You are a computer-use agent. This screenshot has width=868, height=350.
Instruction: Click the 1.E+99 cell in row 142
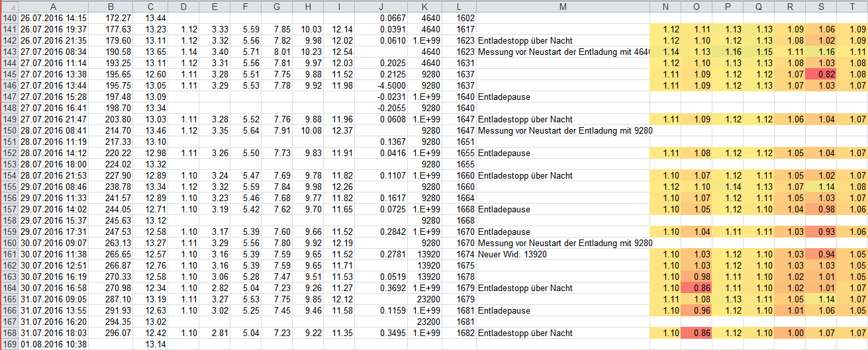coord(426,40)
